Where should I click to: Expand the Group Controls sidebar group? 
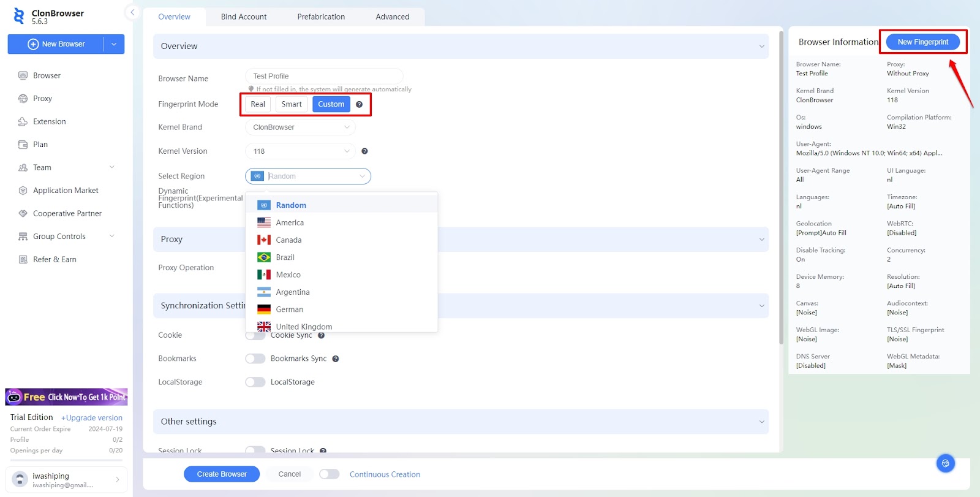coord(66,236)
